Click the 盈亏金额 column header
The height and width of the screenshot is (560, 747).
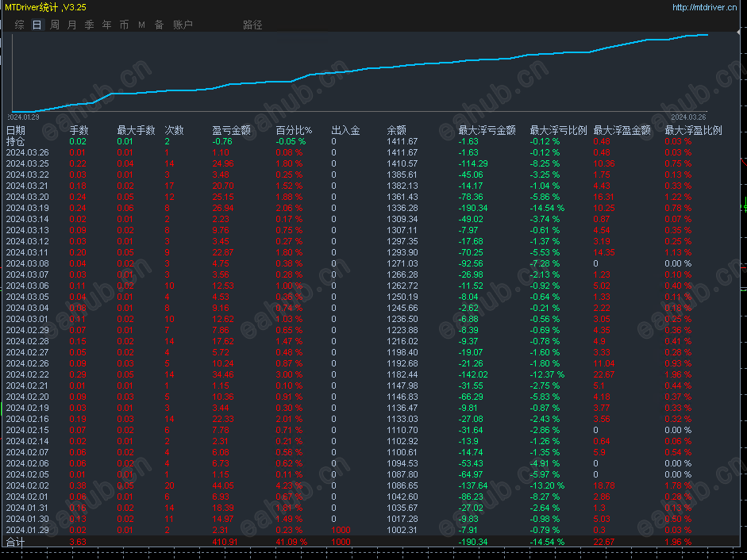click(232, 130)
